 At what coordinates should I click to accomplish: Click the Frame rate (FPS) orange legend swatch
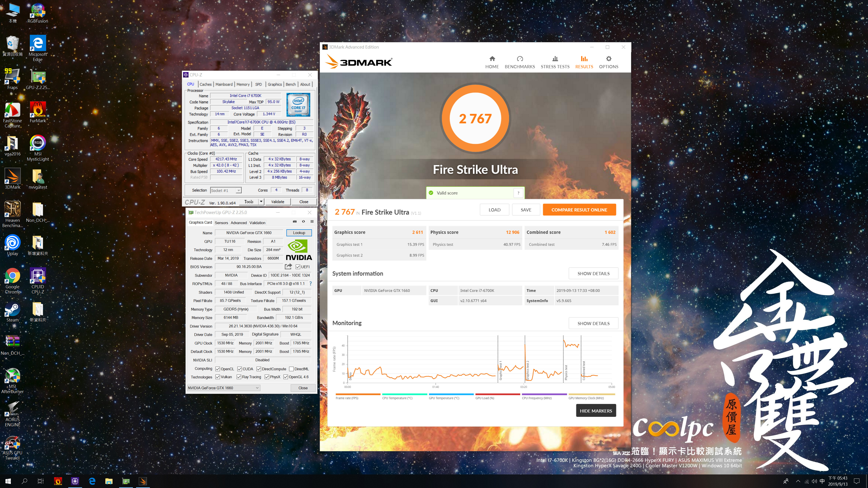pyautogui.click(x=358, y=394)
